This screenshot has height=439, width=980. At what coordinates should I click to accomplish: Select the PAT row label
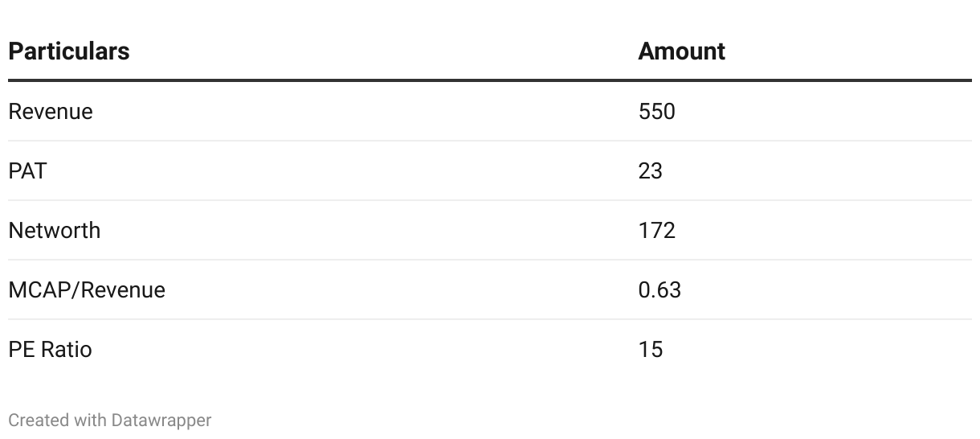(x=27, y=170)
